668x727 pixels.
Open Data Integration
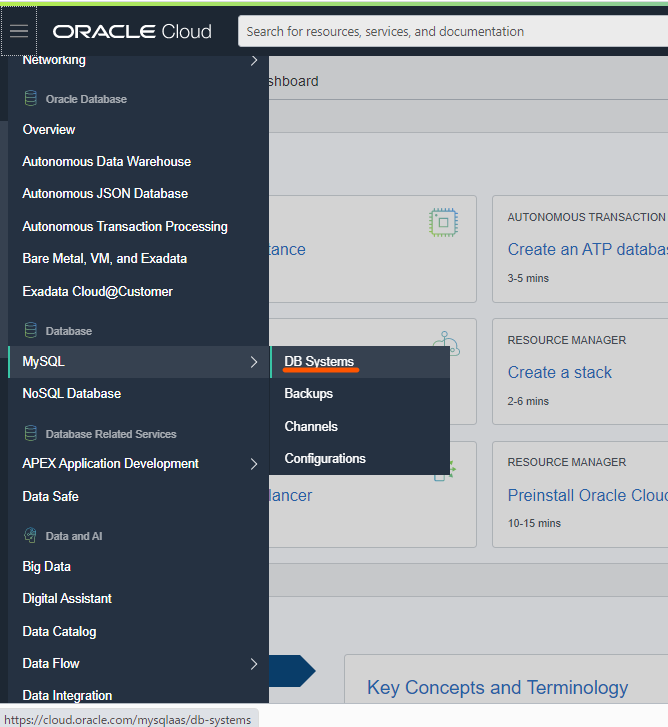[x=67, y=695]
